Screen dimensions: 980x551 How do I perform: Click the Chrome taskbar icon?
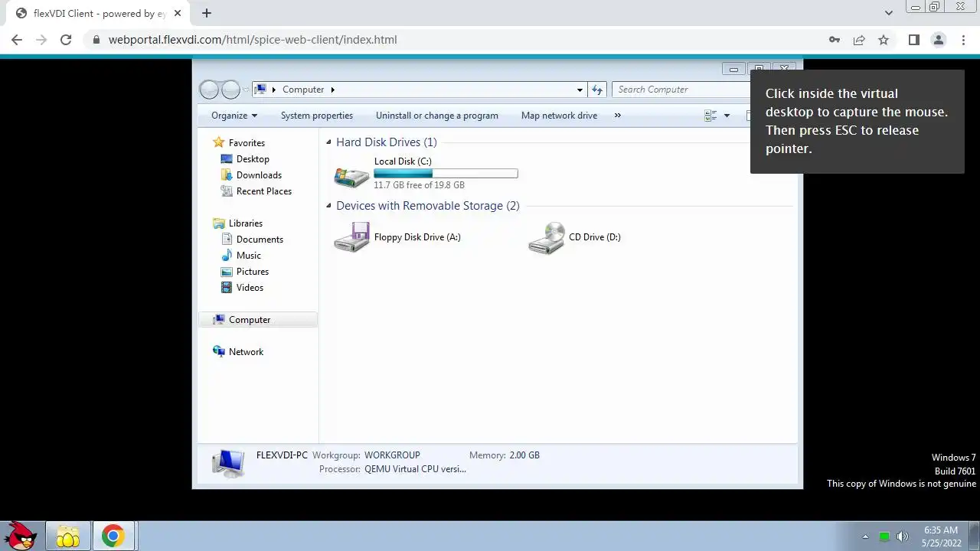pyautogui.click(x=113, y=536)
